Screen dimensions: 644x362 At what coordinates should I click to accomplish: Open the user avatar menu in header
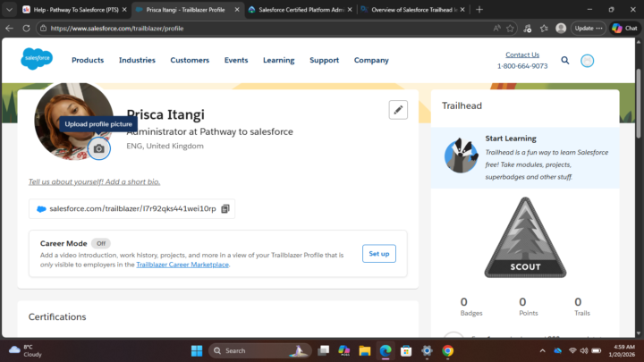tap(587, 61)
